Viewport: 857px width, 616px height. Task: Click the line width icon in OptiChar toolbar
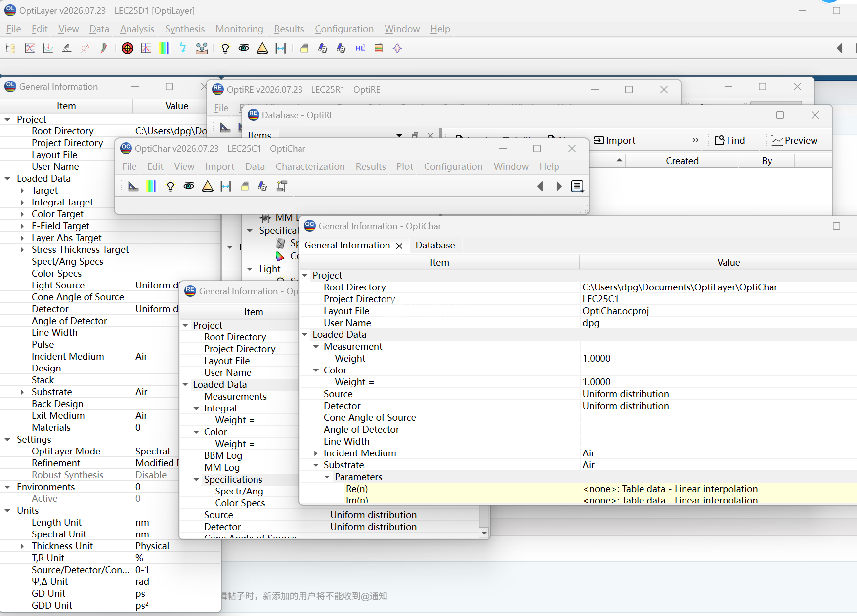point(226,186)
